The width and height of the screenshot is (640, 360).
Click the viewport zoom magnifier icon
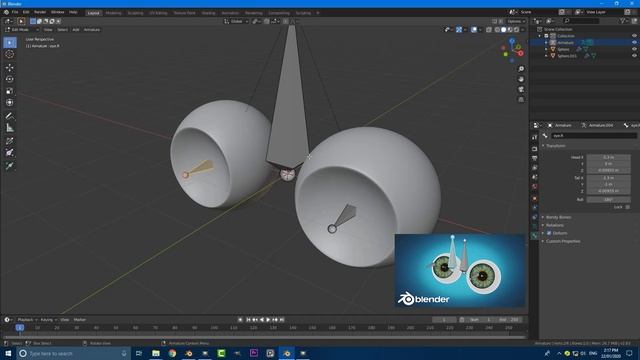(521, 69)
